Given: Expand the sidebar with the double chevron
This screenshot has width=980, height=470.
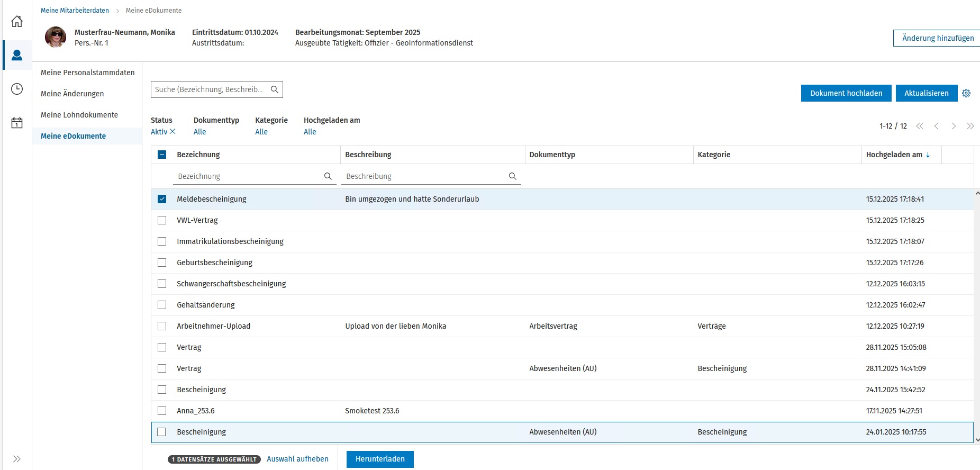Looking at the screenshot, I should tap(17, 459).
